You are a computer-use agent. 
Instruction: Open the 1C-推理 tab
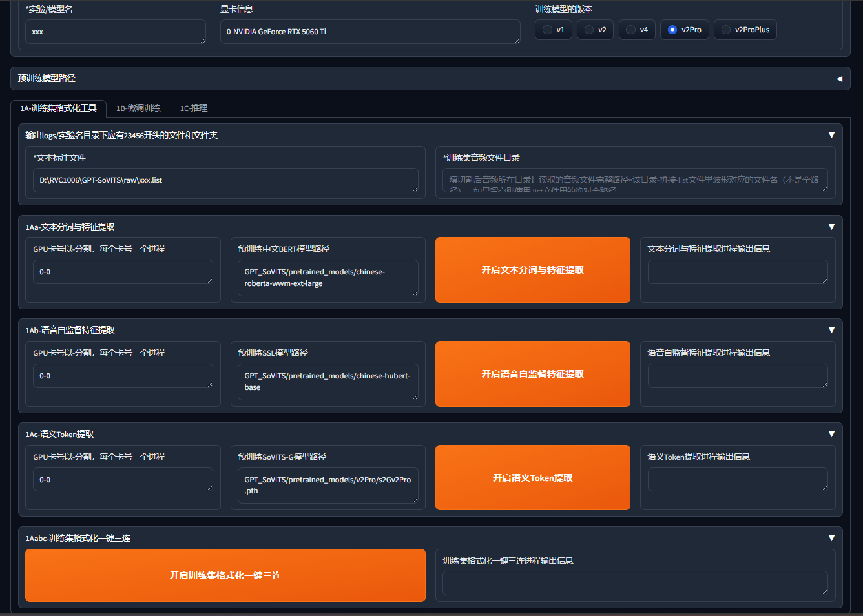[194, 108]
